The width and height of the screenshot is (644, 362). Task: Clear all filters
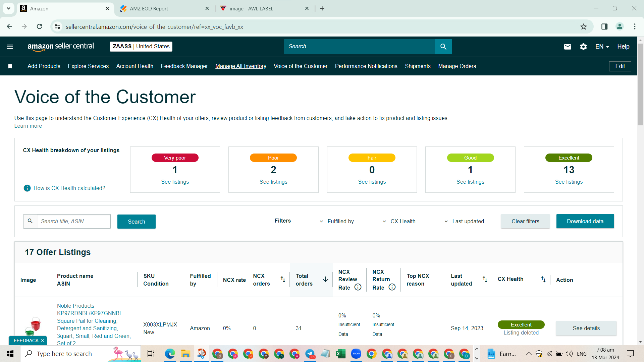click(525, 221)
